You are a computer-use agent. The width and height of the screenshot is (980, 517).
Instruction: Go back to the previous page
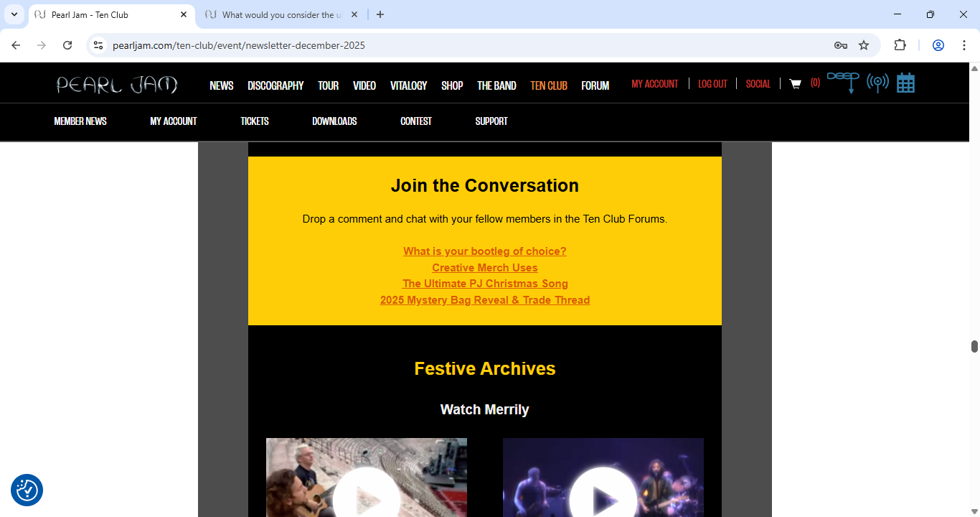(16, 45)
